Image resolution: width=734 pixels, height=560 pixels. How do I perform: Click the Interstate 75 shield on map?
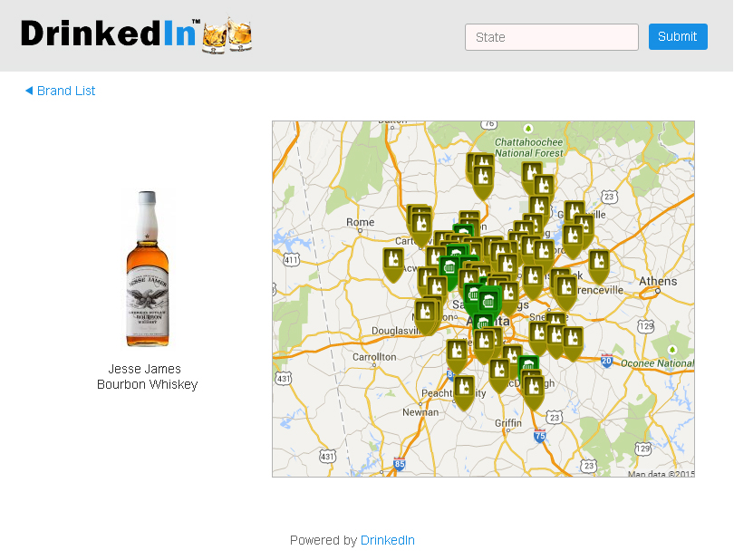(540, 437)
